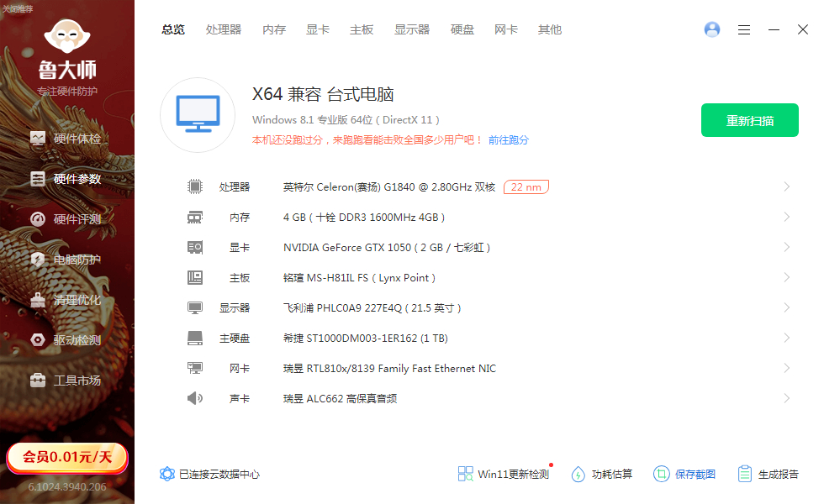Click the 保存截图 crop icon

click(661, 474)
